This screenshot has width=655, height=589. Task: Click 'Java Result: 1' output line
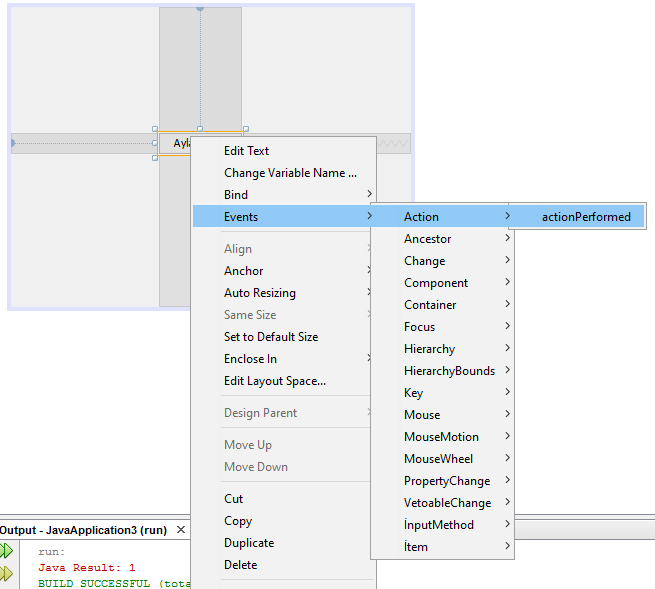(87, 568)
